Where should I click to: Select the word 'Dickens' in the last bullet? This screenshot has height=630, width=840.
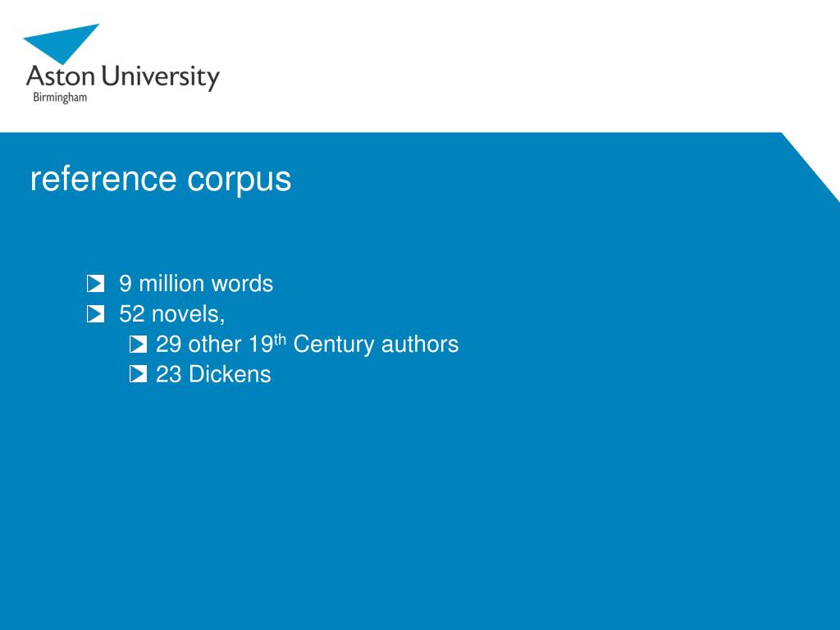[230, 374]
